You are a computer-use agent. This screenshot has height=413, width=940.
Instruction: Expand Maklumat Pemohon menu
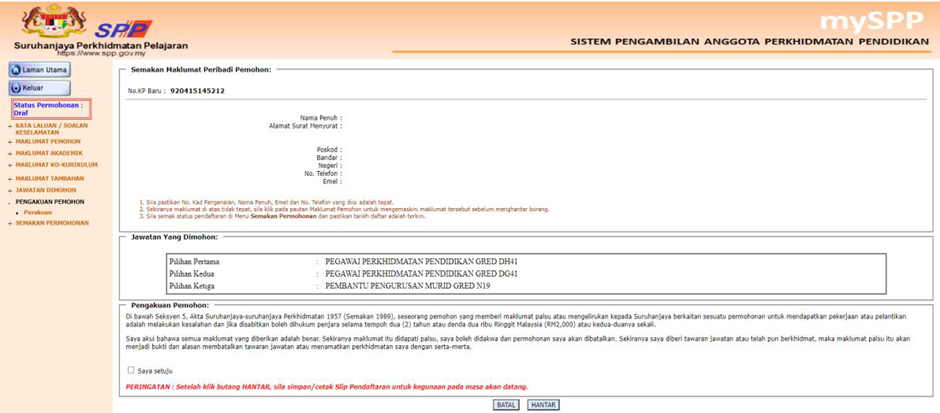(47, 141)
